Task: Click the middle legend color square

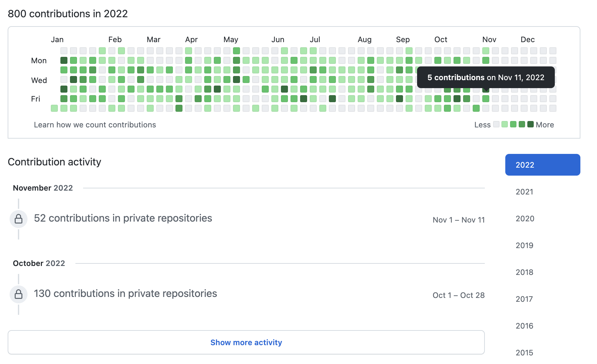Action: [513, 124]
